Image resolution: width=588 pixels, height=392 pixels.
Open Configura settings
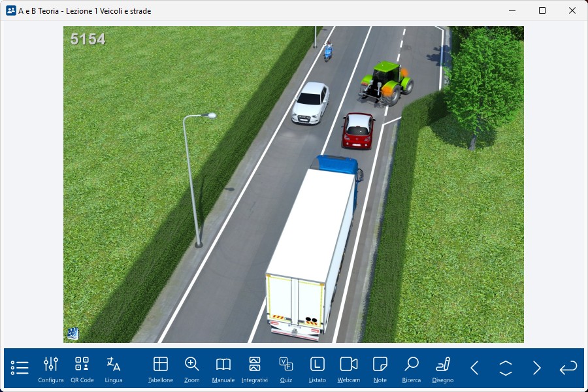pyautogui.click(x=51, y=368)
